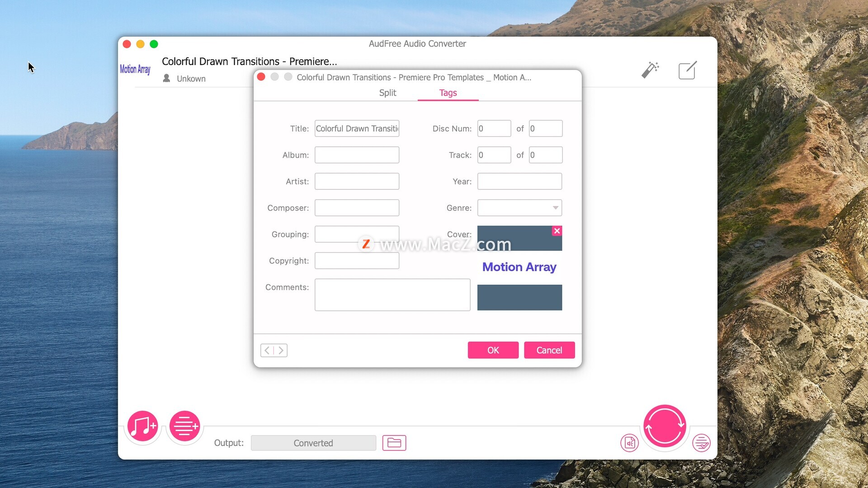Open the Genre dropdown

coord(520,208)
